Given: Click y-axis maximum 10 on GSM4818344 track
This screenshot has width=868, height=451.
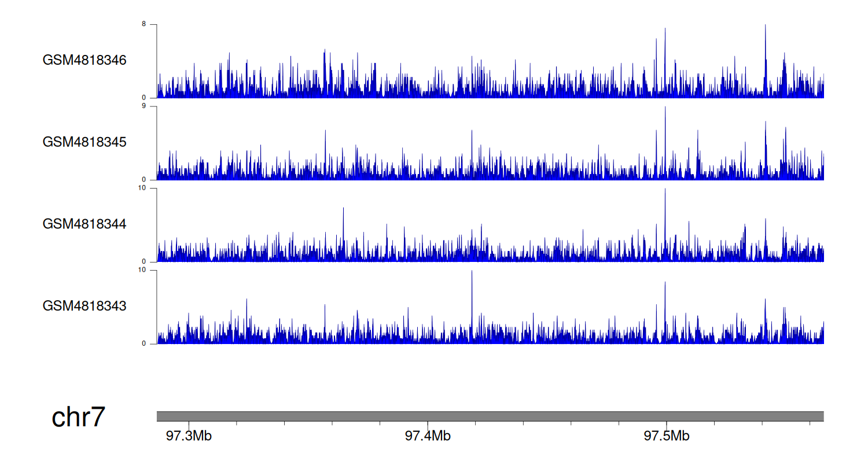Looking at the screenshot, I should pyautogui.click(x=150, y=188).
